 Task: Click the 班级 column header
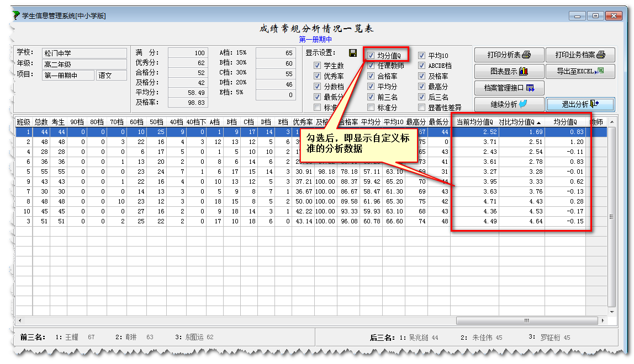[23, 122]
